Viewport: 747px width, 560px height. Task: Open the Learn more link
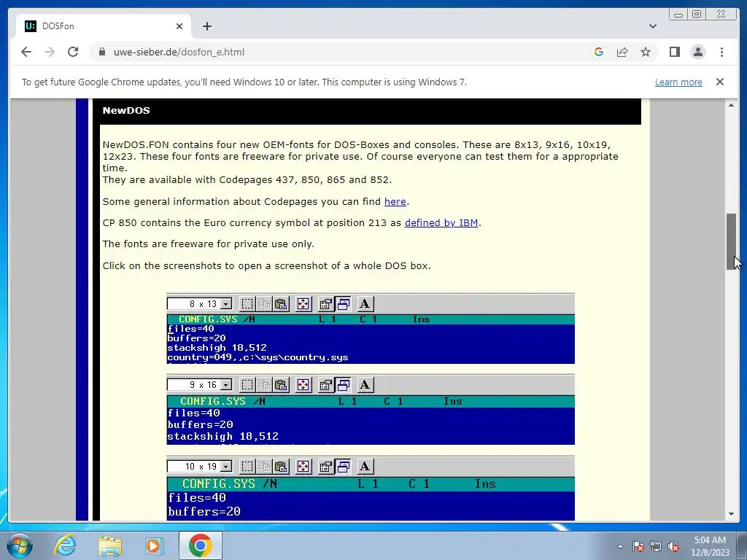[678, 82]
